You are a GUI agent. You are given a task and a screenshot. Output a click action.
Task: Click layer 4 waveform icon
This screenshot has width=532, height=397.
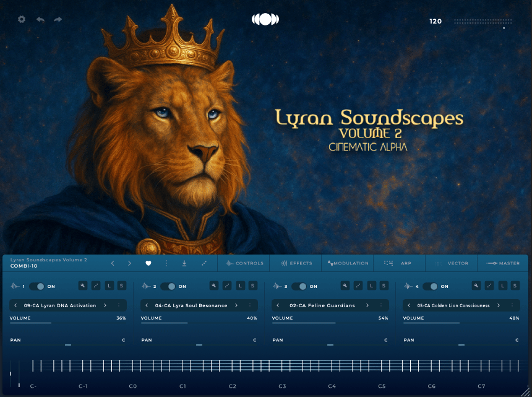[409, 286]
